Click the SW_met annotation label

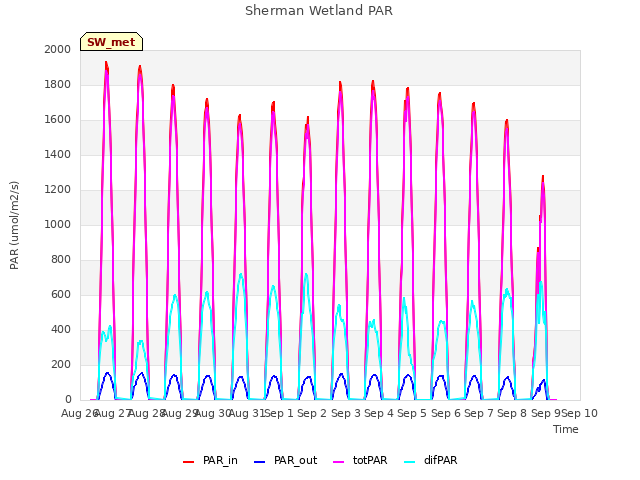(x=111, y=42)
